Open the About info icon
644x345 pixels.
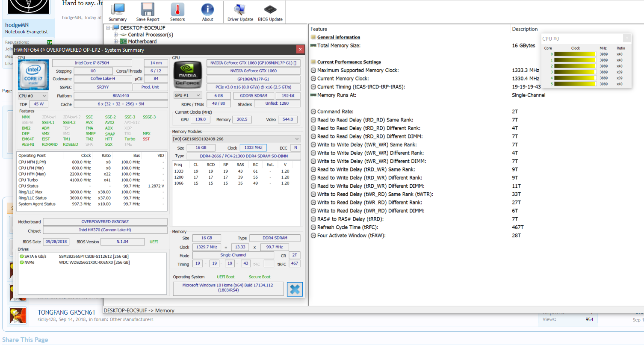(x=207, y=9)
